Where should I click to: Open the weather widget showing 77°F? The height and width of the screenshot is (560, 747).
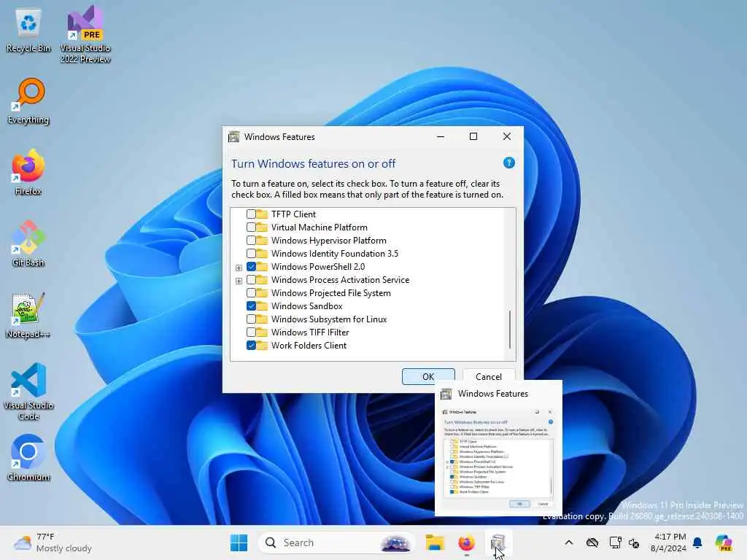point(53,542)
